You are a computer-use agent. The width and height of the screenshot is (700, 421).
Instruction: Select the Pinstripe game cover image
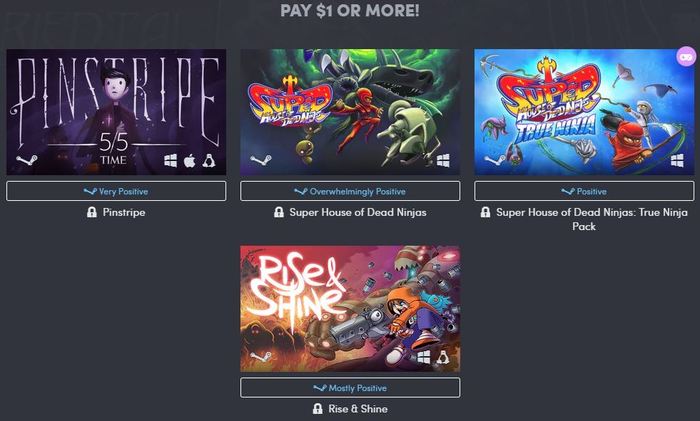(116, 112)
